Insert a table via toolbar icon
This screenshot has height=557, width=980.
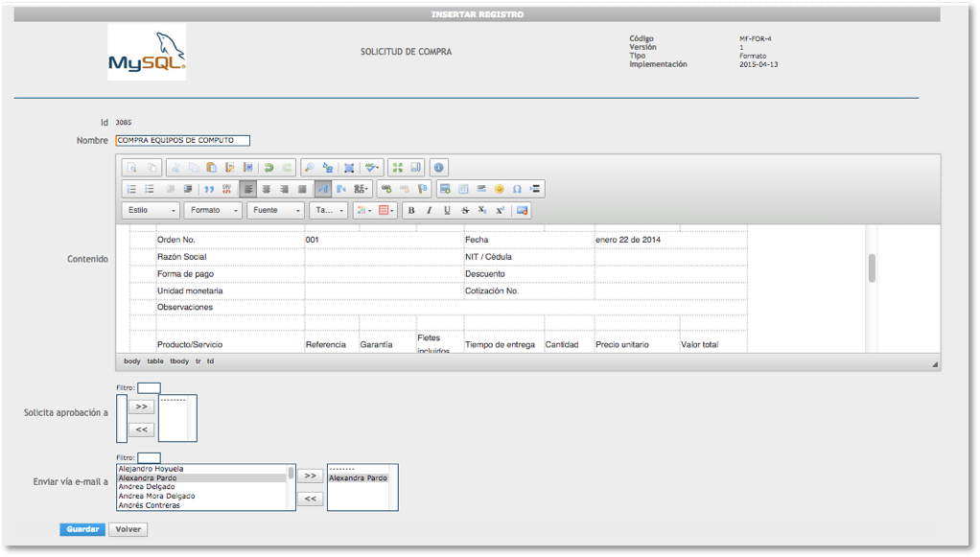463,189
